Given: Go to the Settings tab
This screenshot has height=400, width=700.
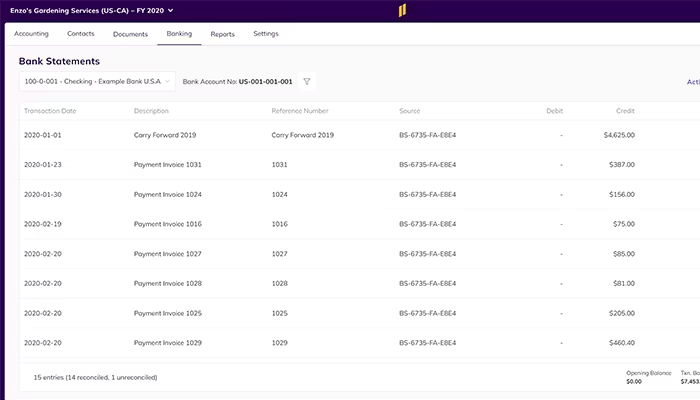Looking at the screenshot, I should (266, 34).
